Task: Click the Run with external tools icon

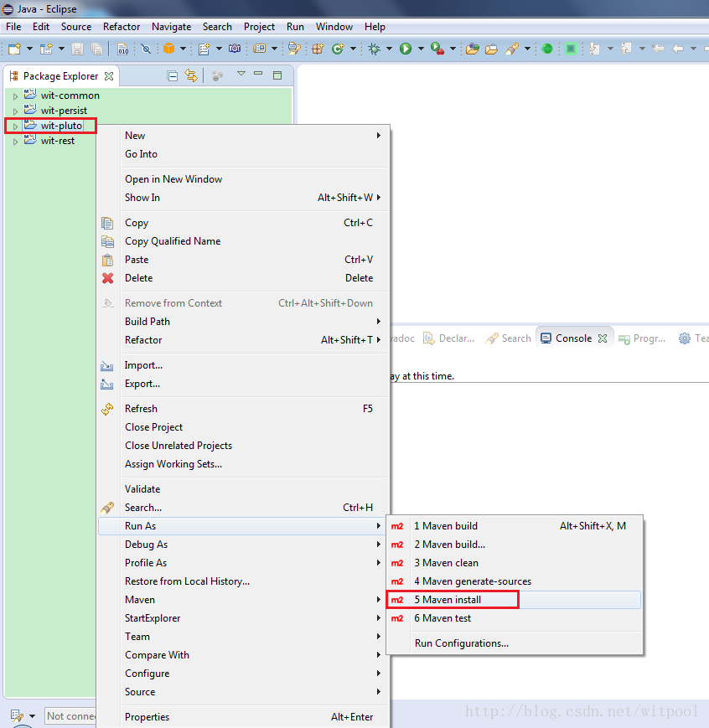Action: (437, 49)
